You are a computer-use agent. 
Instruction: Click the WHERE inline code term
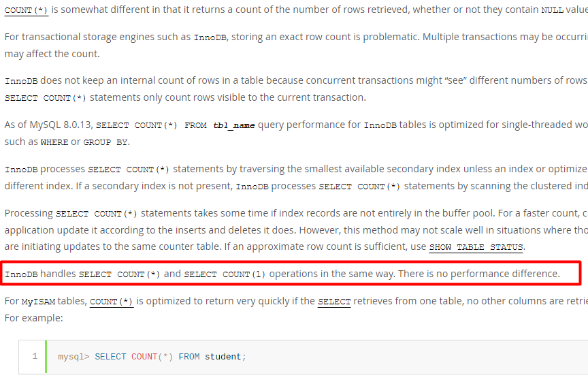(x=54, y=142)
